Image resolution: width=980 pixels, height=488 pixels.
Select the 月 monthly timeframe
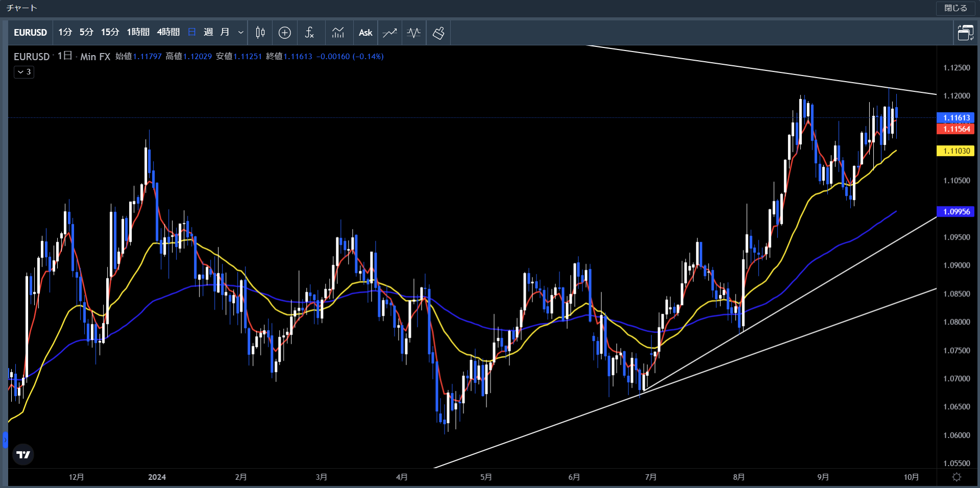click(225, 32)
